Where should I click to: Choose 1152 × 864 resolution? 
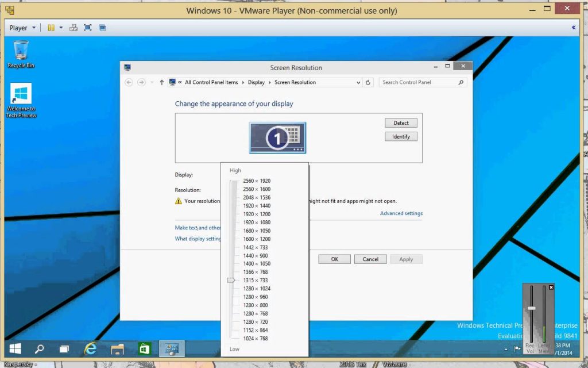tap(256, 330)
